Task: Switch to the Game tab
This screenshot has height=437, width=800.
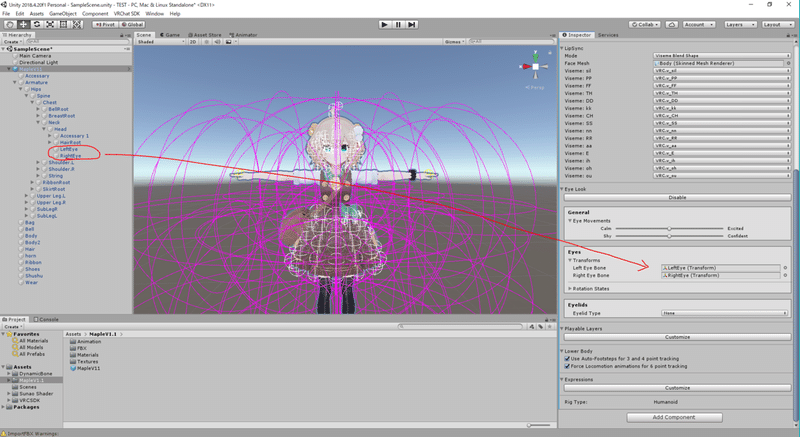Action: (x=170, y=35)
